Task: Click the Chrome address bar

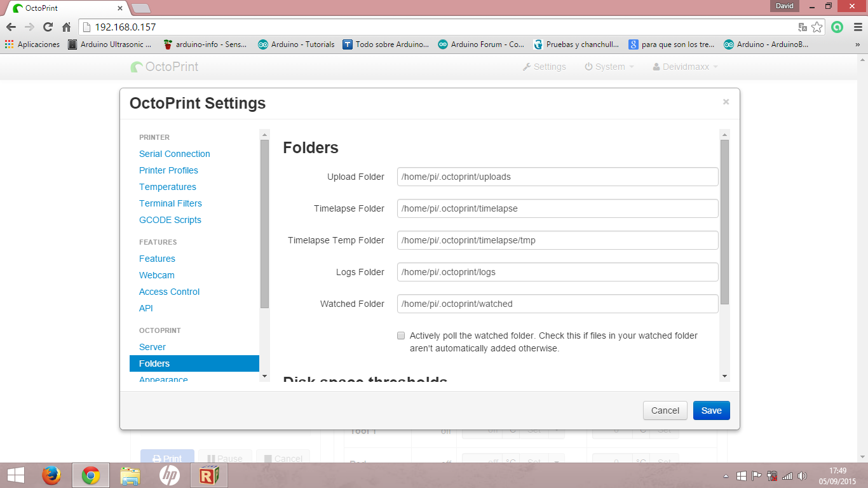Action: click(x=438, y=27)
